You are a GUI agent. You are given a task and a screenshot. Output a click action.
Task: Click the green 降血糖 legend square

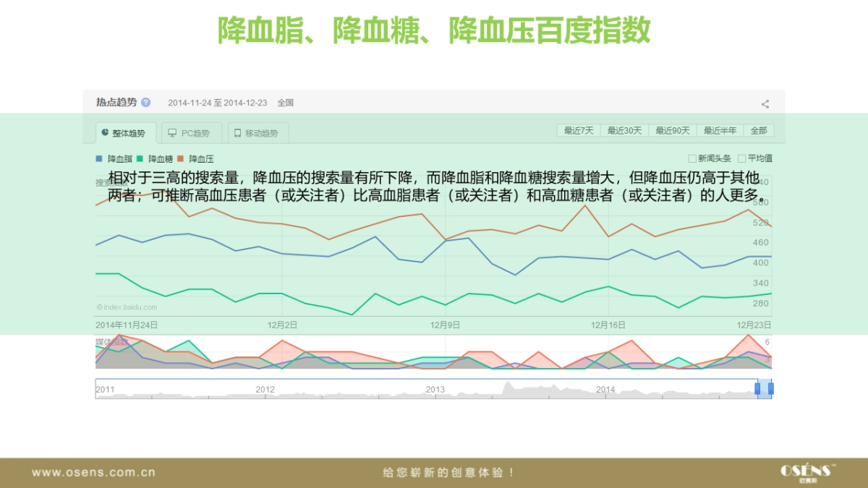click(140, 158)
